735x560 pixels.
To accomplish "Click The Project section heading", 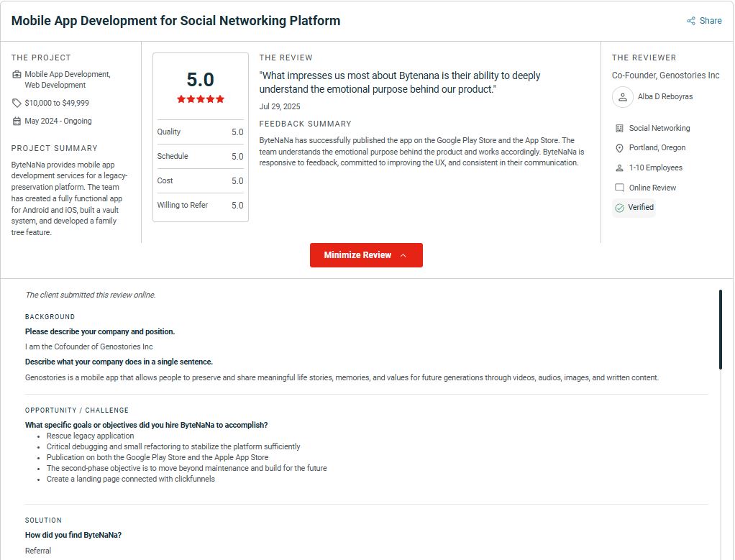I will point(41,58).
